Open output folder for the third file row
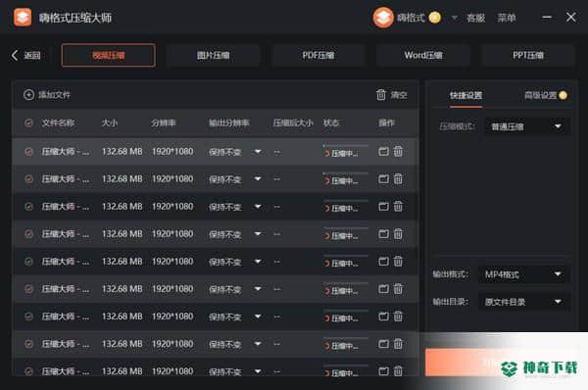Image resolution: width=588 pixels, height=390 pixels. click(x=383, y=206)
